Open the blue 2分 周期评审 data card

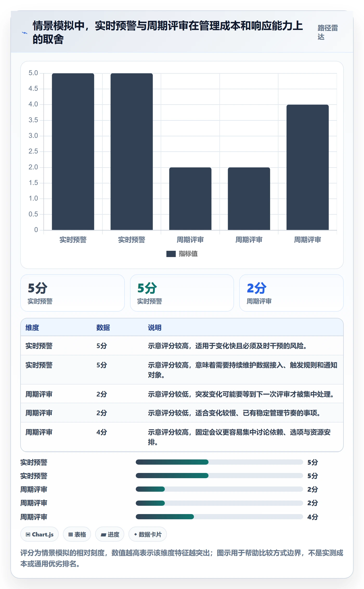click(x=291, y=293)
